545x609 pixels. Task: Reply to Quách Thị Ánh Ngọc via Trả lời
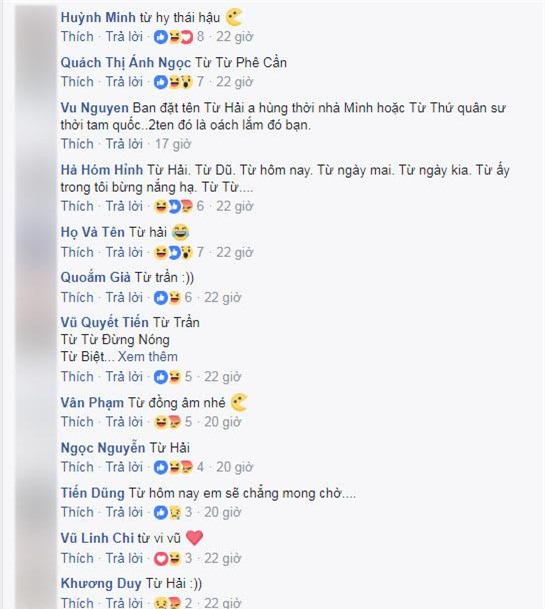[x=124, y=82]
